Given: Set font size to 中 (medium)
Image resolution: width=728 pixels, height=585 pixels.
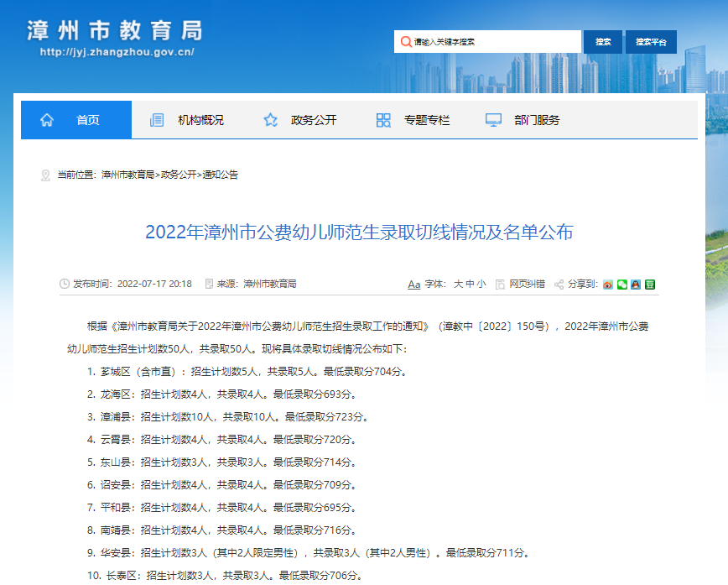Looking at the screenshot, I should [470, 285].
